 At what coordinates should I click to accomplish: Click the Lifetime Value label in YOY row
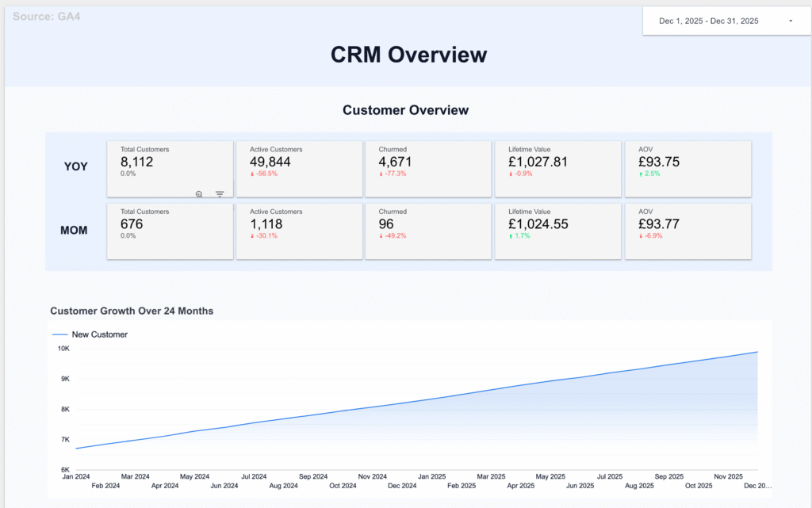click(x=529, y=150)
